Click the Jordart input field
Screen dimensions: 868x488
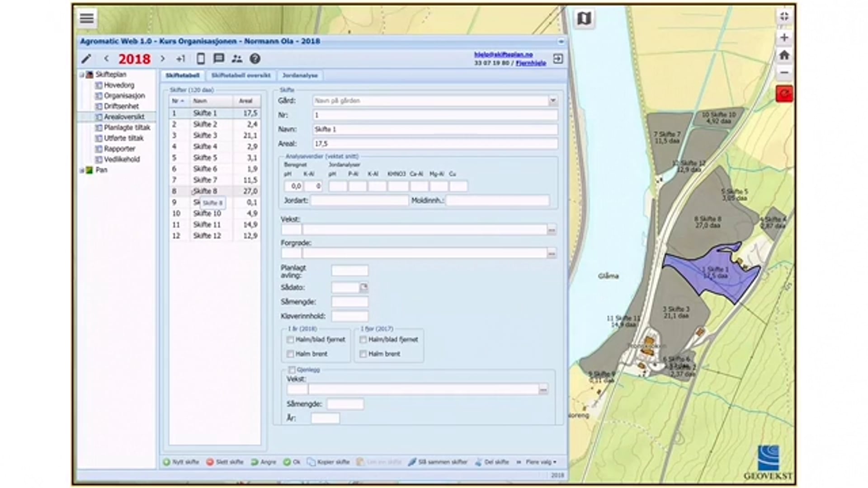click(x=359, y=200)
